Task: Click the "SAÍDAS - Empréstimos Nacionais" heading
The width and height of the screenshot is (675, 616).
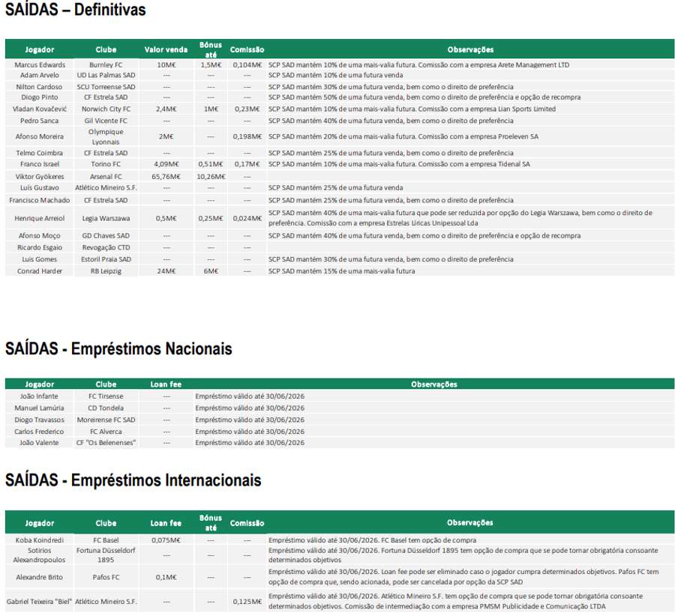Action: pos(118,349)
